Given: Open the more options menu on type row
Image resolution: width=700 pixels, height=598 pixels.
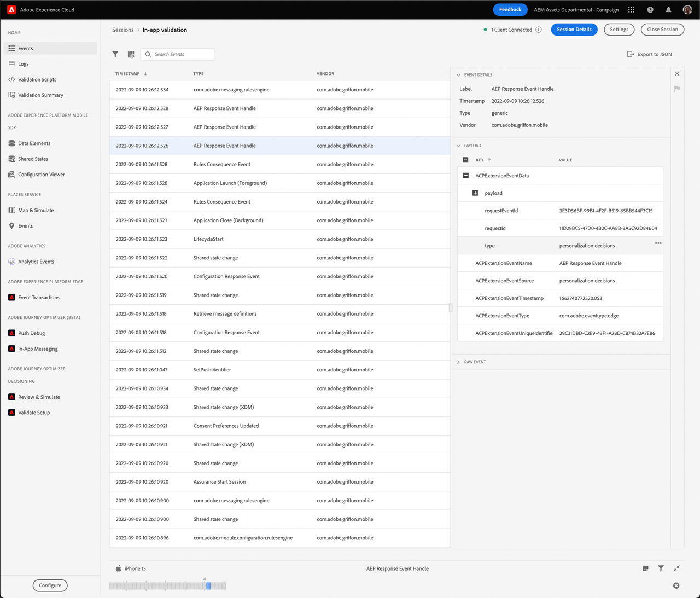Looking at the screenshot, I should coord(658,243).
